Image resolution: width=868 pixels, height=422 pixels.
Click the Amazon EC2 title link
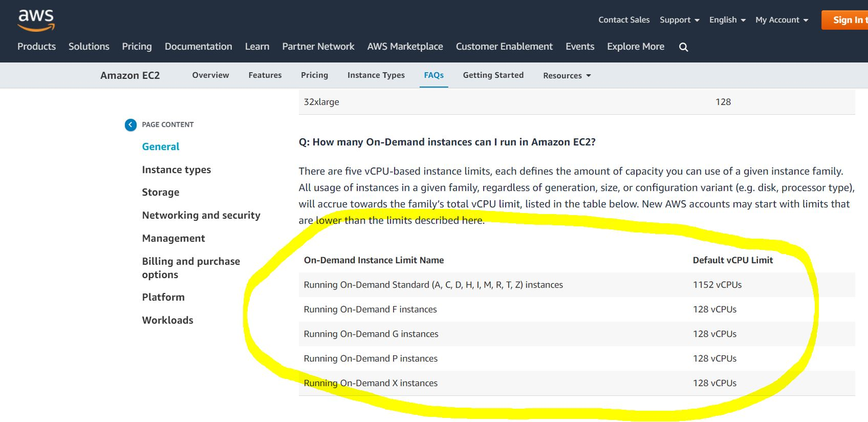(x=130, y=75)
